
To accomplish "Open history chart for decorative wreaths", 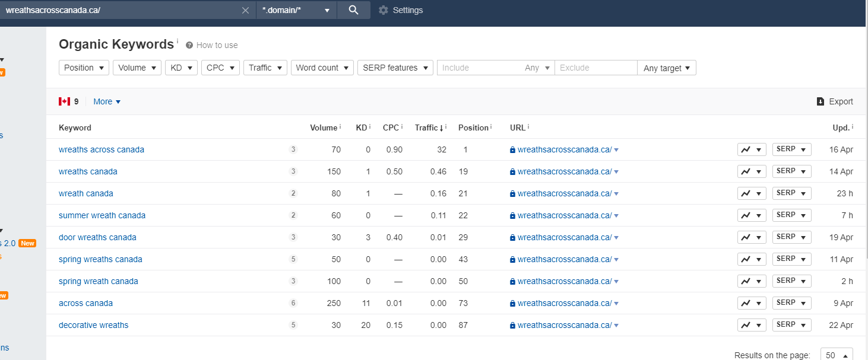I will [752, 325].
